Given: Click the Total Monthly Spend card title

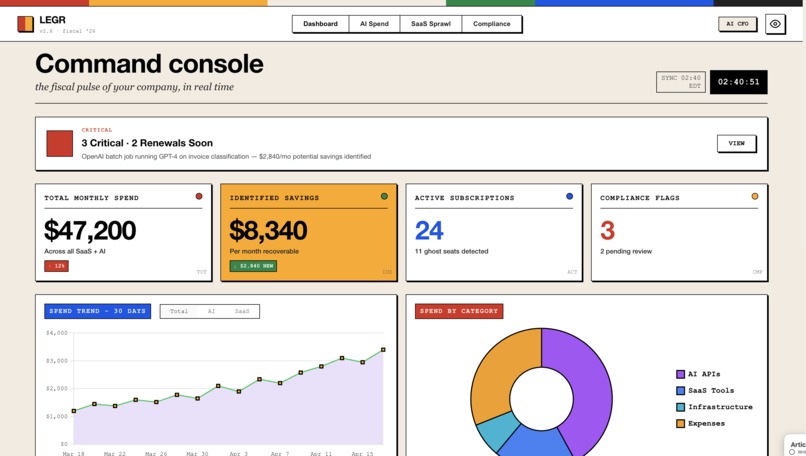Looking at the screenshot, I should click(91, 198).
